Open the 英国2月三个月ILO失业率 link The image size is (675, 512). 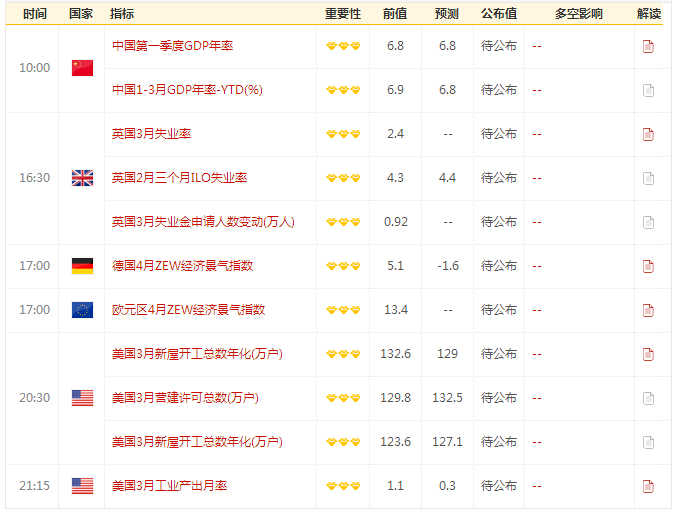coord(180,177)
